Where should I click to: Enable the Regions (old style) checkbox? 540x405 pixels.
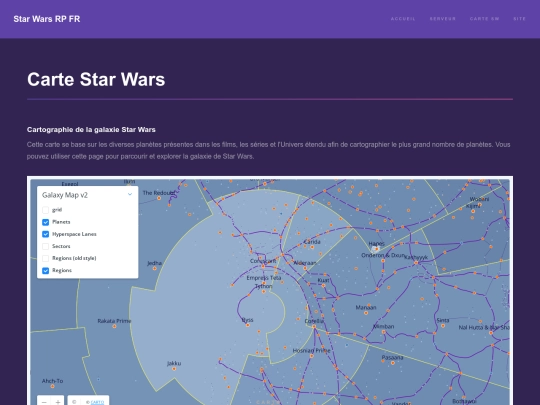[x=45, y=258]
